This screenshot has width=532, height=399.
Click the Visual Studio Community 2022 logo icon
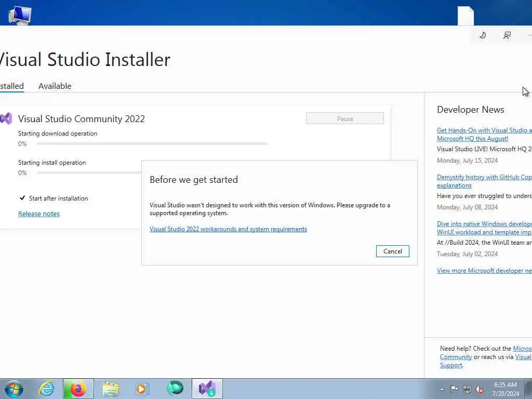[6, 119]
